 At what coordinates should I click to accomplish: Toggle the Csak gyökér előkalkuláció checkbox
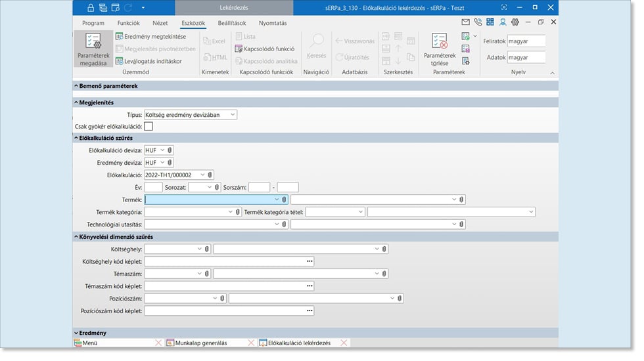[149, 126]
